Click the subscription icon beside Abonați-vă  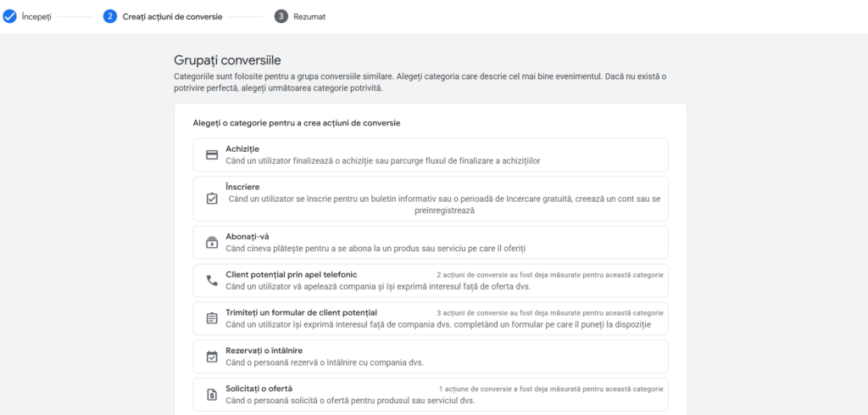212,243
